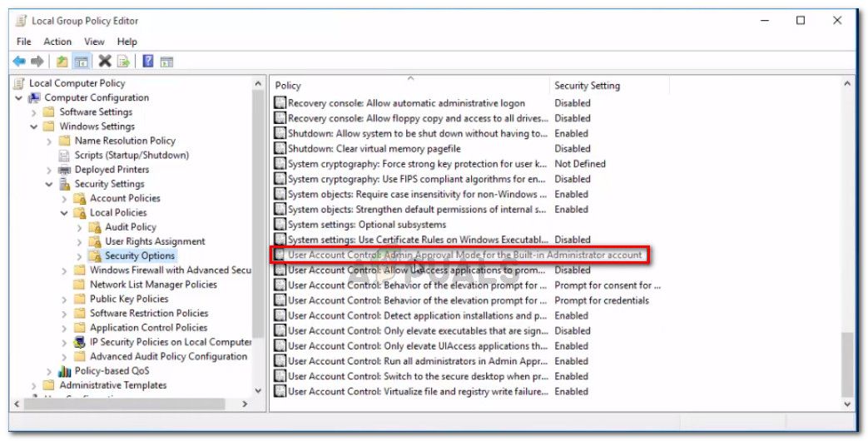Expand the User Rights Assignment node
Image resolution: width=868 pixels, height=441 pixels.
click(80, 242)
